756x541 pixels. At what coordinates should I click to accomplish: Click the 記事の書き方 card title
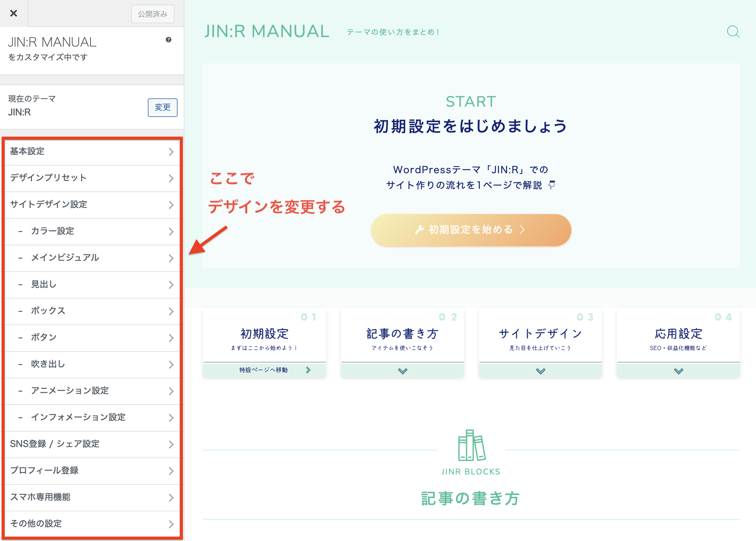click(402, 334)
